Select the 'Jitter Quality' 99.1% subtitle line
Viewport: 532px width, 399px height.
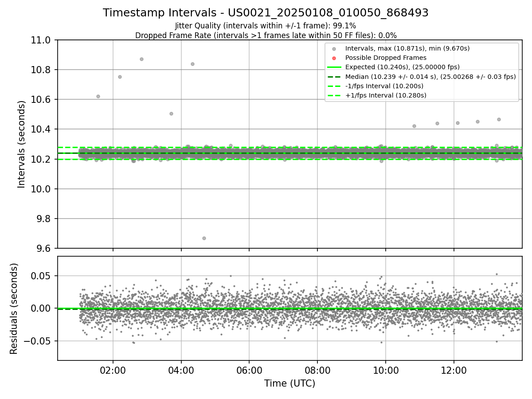[266, 26]
